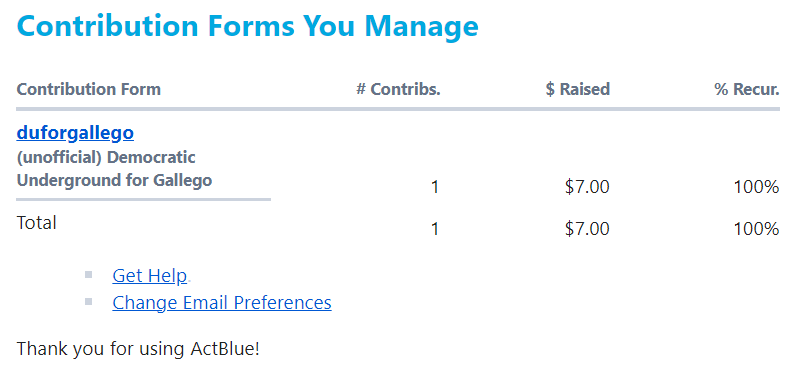The height and width of the screenshot is (368, 793).
Task: Click the contribs count in duforgallego row
Action: pyautogui.click(x=434, y=188)
